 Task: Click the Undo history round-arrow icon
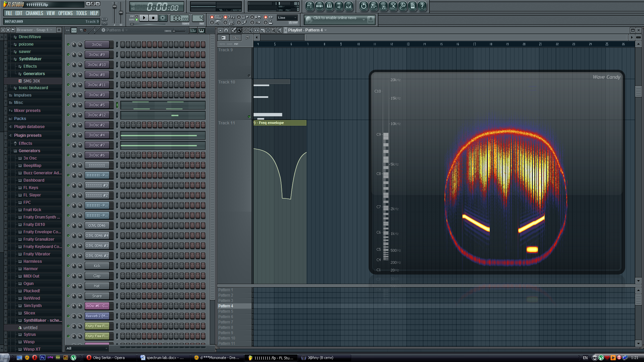[364, 6]
